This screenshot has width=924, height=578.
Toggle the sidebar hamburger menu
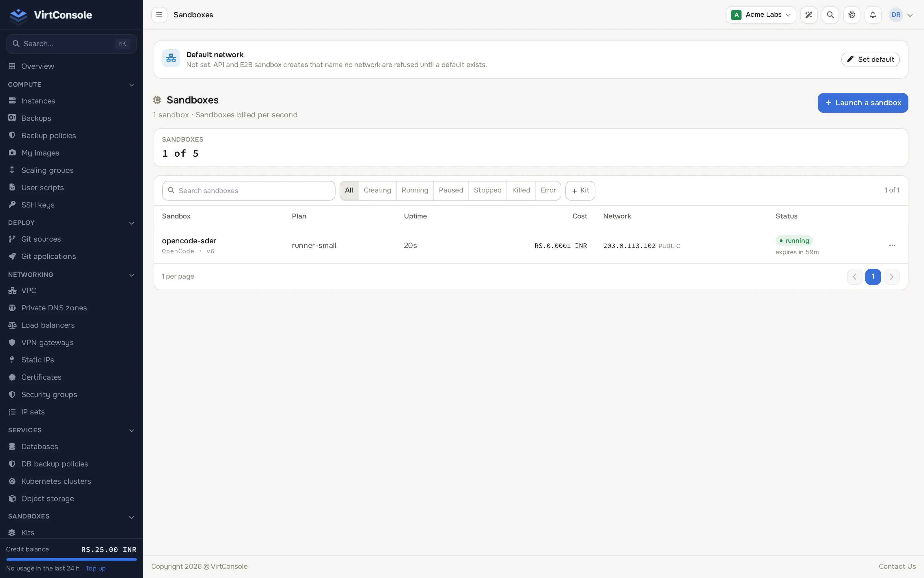pos(159,15)
